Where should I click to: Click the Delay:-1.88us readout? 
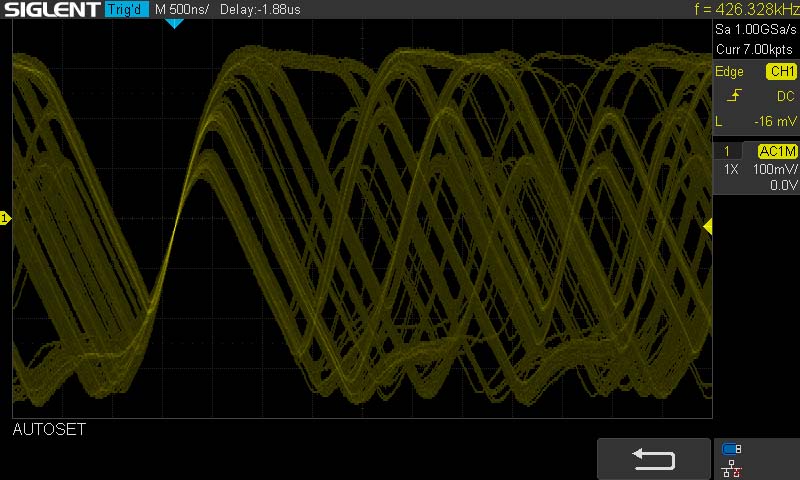(260, 9)
